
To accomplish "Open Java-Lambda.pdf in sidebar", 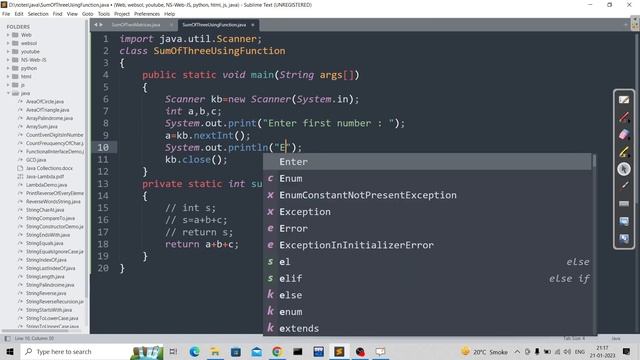I will (45, 177).
